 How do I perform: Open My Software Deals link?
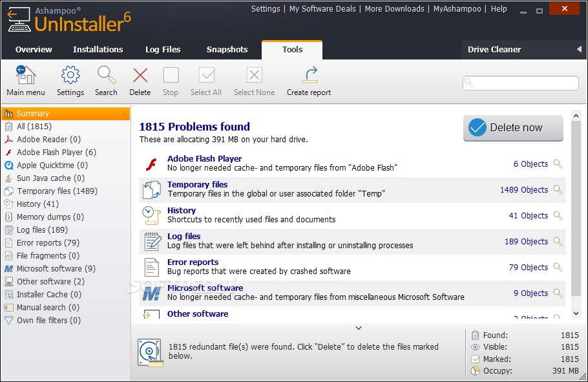pos(322,9)
